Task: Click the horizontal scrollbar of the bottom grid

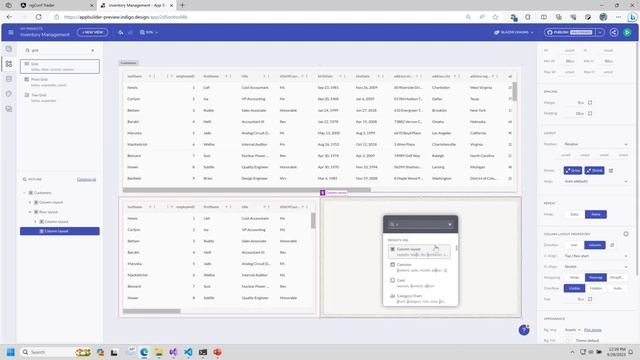Action: 151,311
